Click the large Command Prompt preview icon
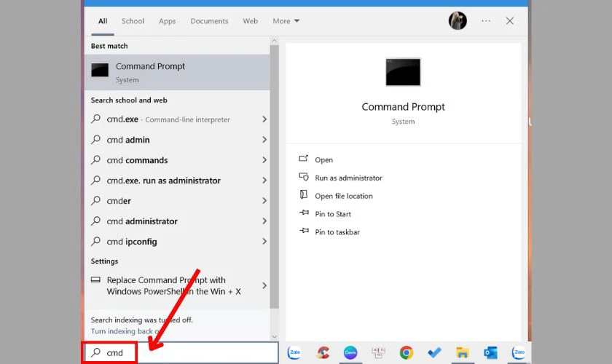This screenshot has width=612, height=364. (403, 72)
